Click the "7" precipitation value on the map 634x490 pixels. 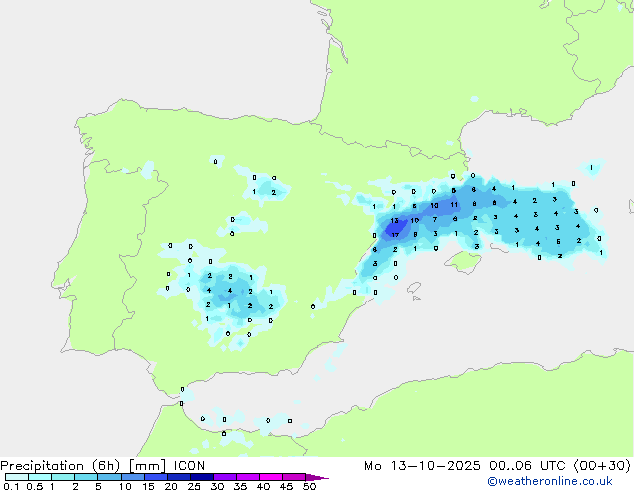point(435,220)
